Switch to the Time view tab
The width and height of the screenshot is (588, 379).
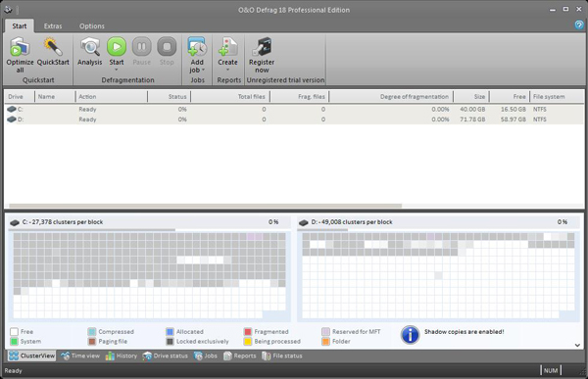pos(80,355)
